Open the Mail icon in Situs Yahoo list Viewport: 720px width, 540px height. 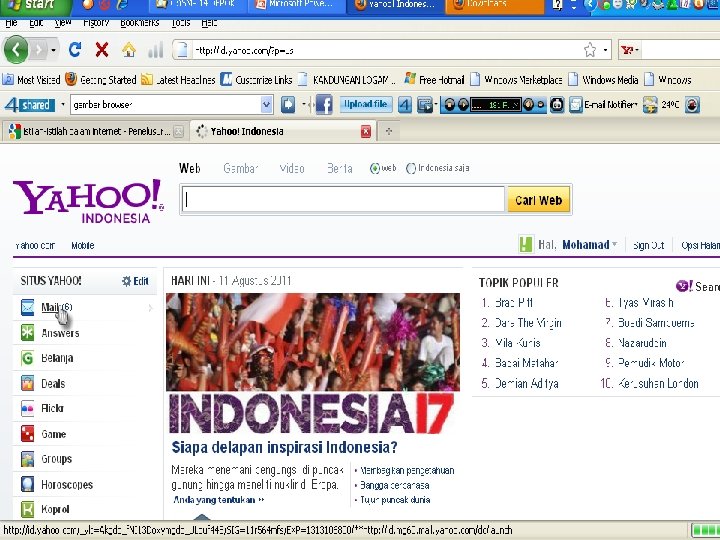28,307
